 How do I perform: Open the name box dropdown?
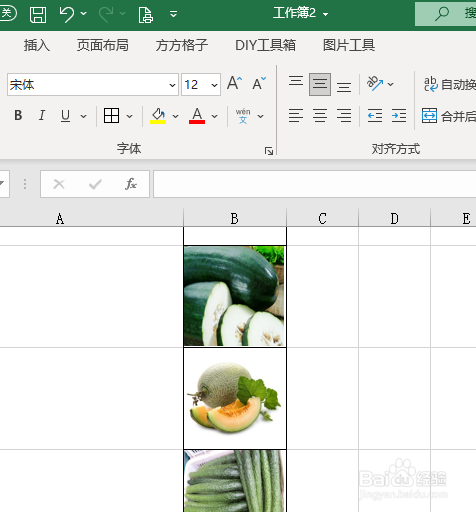pos(2,183)
